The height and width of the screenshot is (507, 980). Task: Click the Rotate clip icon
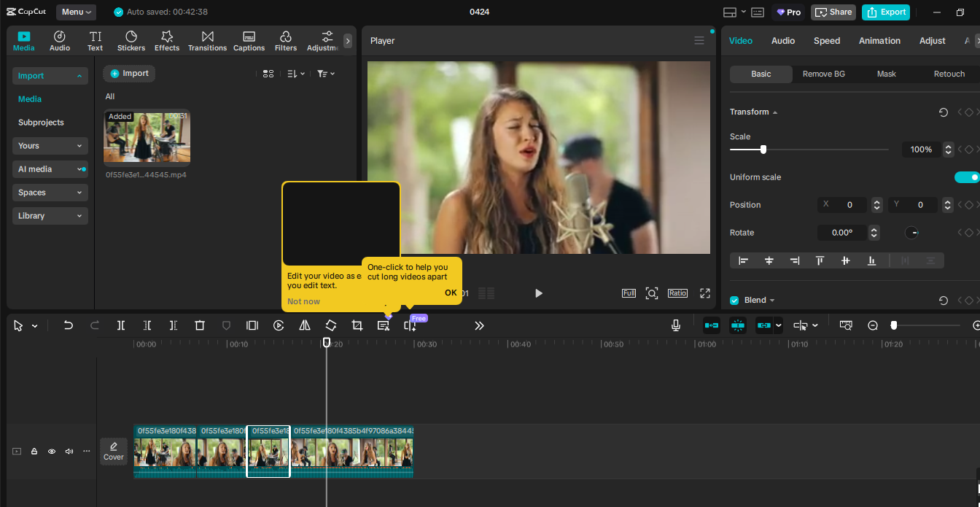pos(331,325)
